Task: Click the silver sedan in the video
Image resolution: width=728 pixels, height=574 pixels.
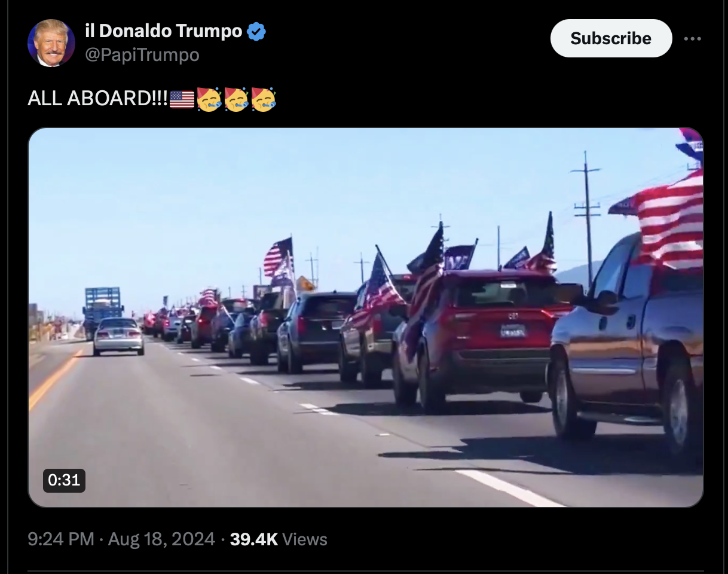Action: [x=118, y=335]
